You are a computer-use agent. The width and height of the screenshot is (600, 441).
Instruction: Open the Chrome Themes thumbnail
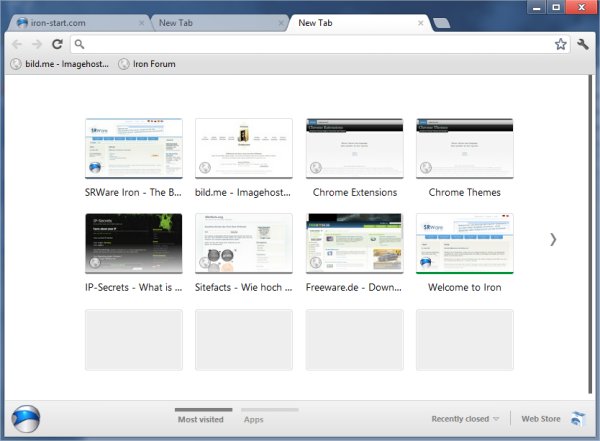[465, 148]
